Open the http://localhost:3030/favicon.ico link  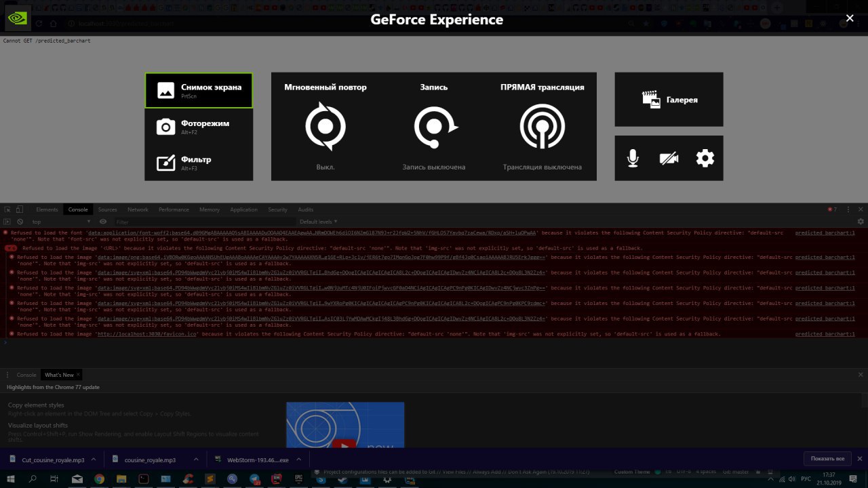tap(148, 334)
